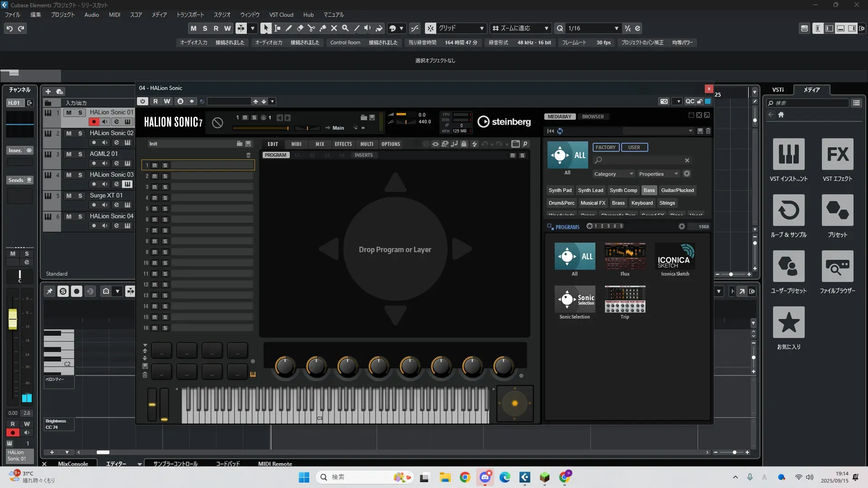Mute the AGML2 01 track
Viewport: 868px width, 488px height.
pos(69,154)
